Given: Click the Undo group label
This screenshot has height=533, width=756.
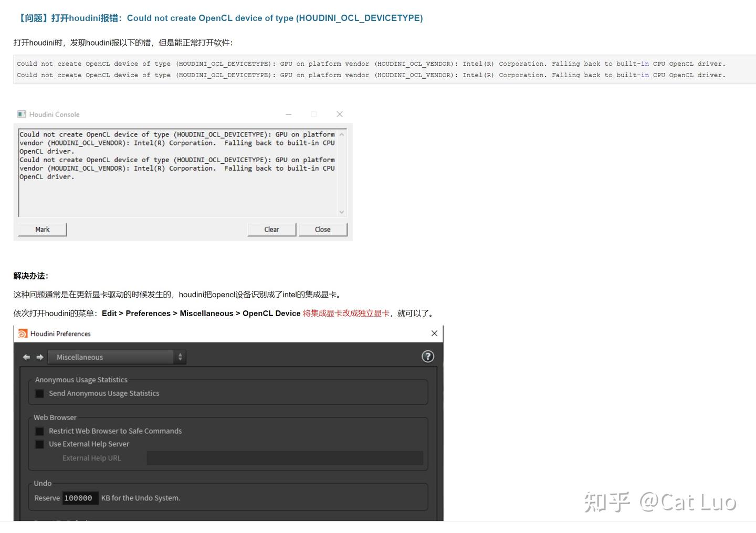Looking at the screenshot, I should coord(43,483).
